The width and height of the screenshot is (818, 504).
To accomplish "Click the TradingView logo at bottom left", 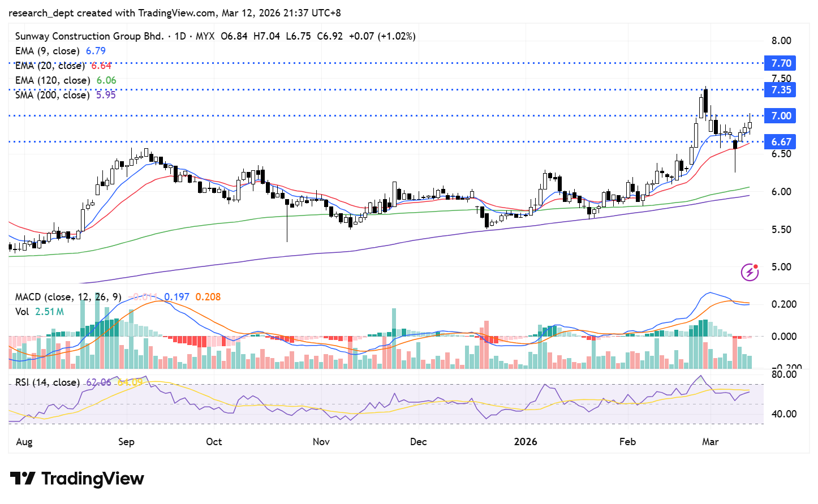I will (77, 479).
